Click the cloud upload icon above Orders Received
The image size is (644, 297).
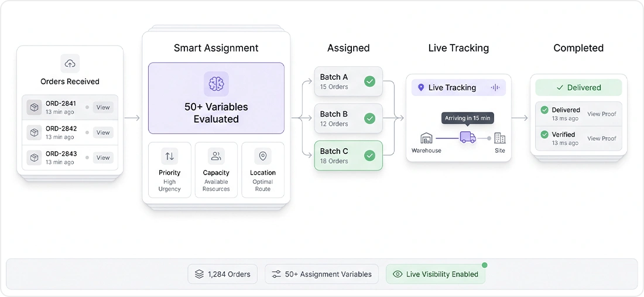pos(70,64)
